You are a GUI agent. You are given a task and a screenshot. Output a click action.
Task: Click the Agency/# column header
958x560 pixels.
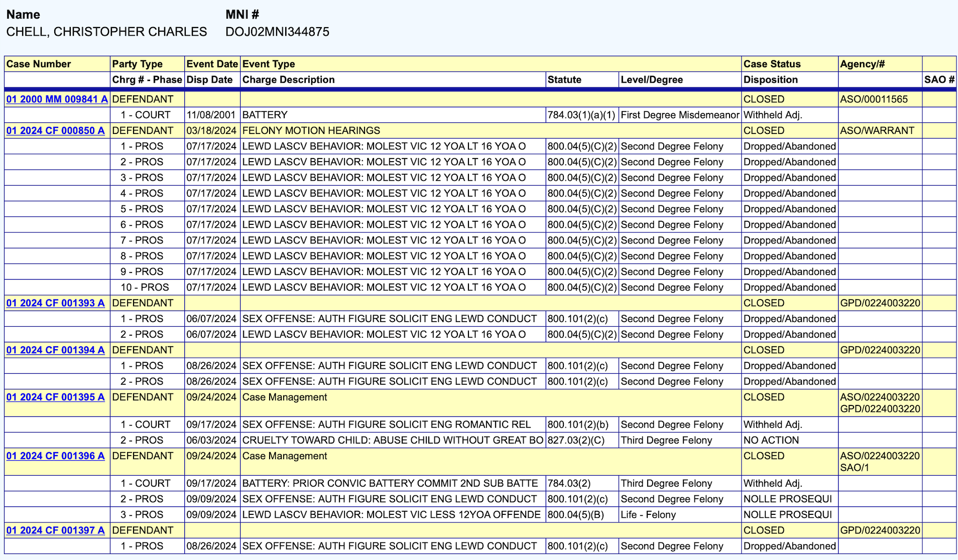click(862, 64)
